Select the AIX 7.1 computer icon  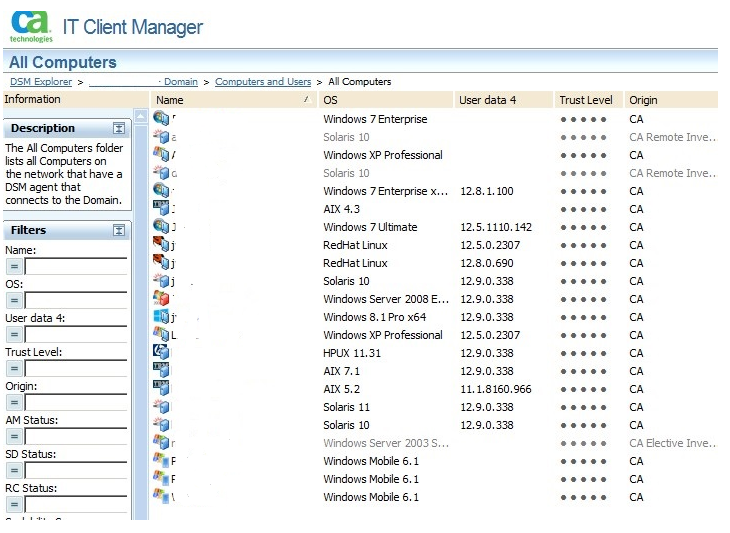pos(161,371)
